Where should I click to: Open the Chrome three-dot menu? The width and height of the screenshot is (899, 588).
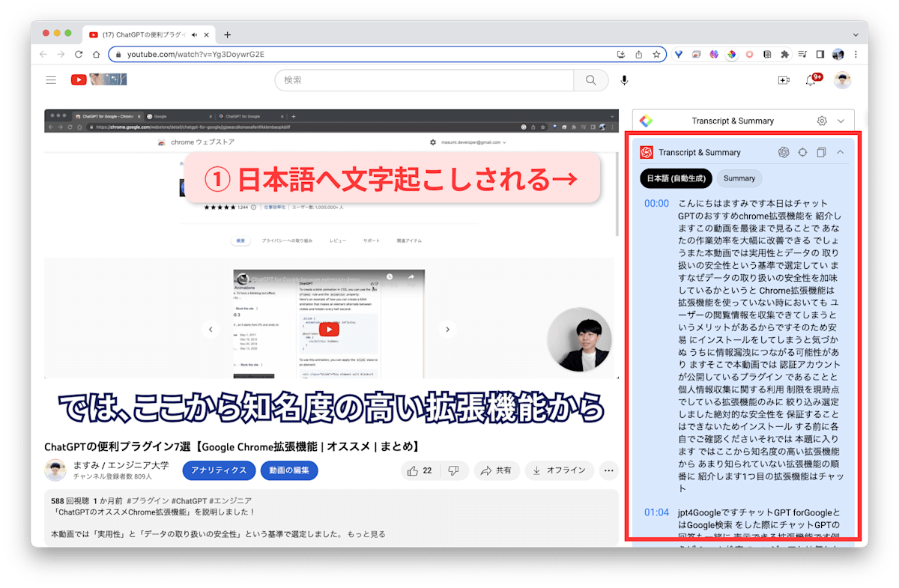pyautogui.click(x=856, y=54)
